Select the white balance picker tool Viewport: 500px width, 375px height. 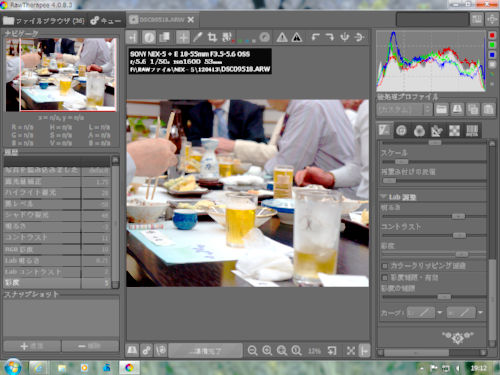(x=198, y=37)
